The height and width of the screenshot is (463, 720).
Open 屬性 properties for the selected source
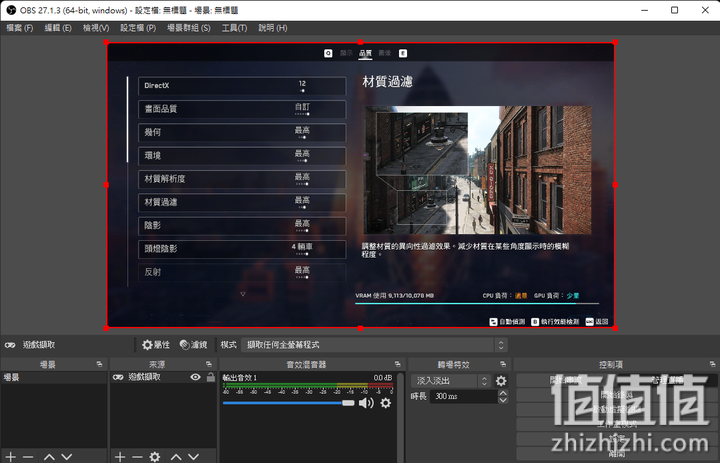pyautogui.click(x=156, y=344)
